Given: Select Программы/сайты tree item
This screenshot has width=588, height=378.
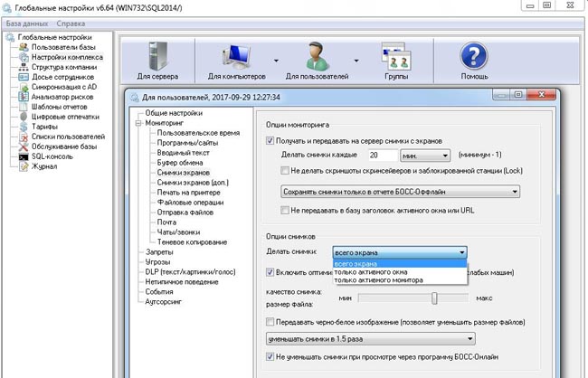Looking at the screenshot, I should 187,143.
